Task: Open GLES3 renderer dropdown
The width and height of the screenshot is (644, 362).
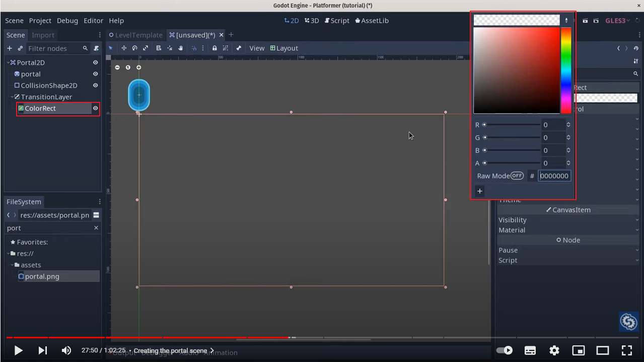Action: point(617,21)
